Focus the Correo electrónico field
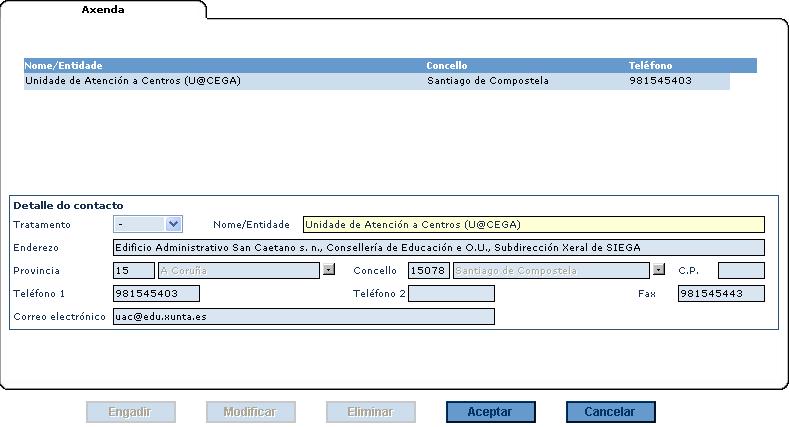Screen dimensions: 789x427 point(304,316)
